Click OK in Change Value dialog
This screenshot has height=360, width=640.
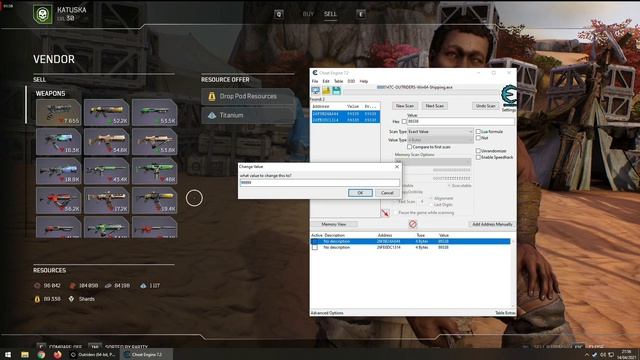[x=360, y=193]
